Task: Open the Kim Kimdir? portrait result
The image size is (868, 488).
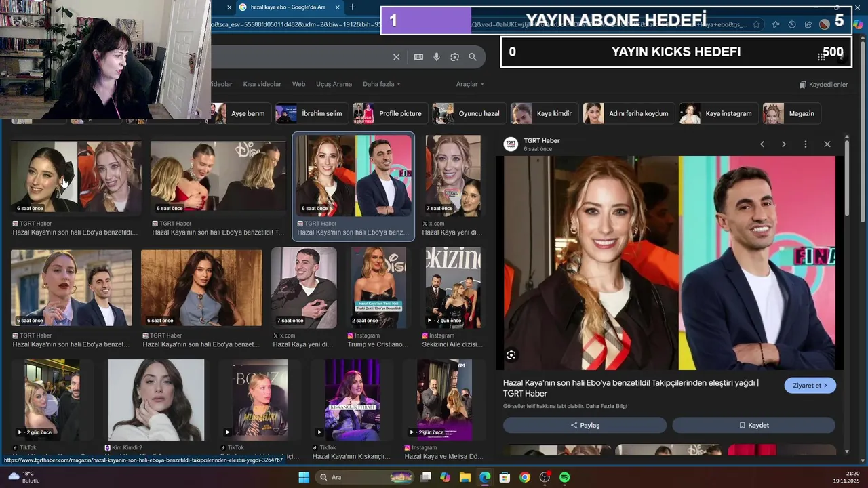Action: [x=156, y=399]
